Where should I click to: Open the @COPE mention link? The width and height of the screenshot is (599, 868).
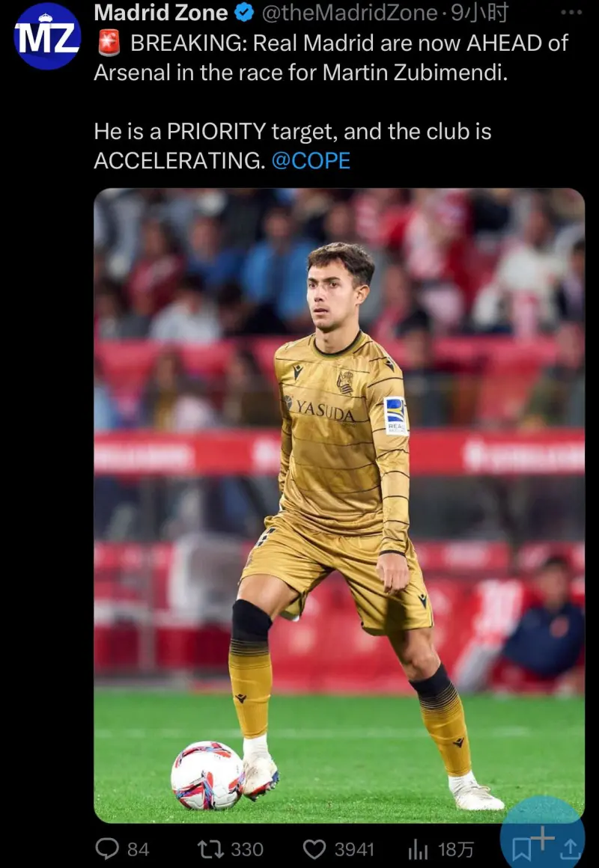pyautogui.click(x=311, y=161)
